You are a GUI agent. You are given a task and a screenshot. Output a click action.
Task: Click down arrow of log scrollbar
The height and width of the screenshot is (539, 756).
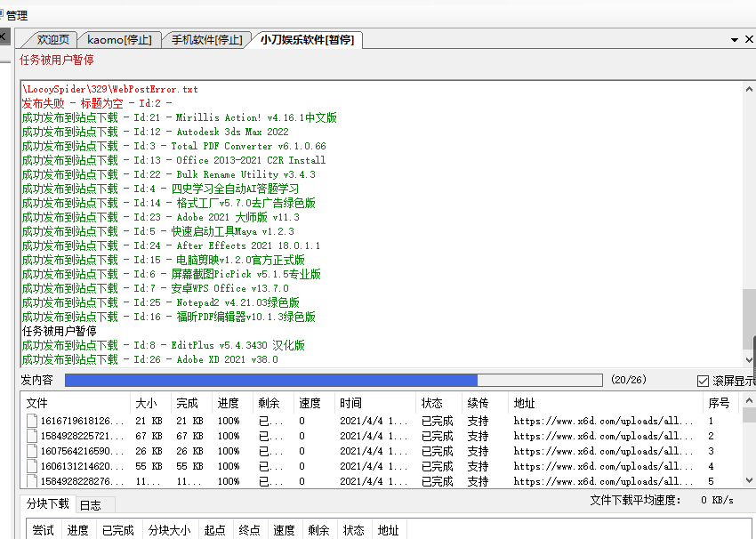749,359
